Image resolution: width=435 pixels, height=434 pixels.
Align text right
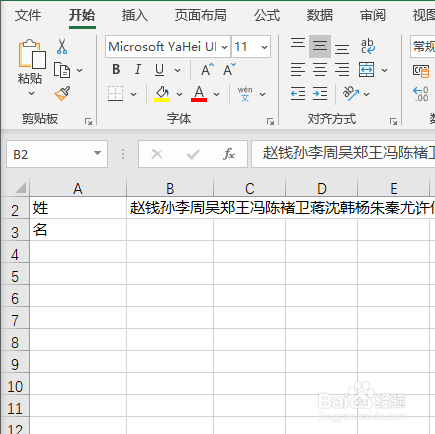pyautogui.click(x=342, y=70)
